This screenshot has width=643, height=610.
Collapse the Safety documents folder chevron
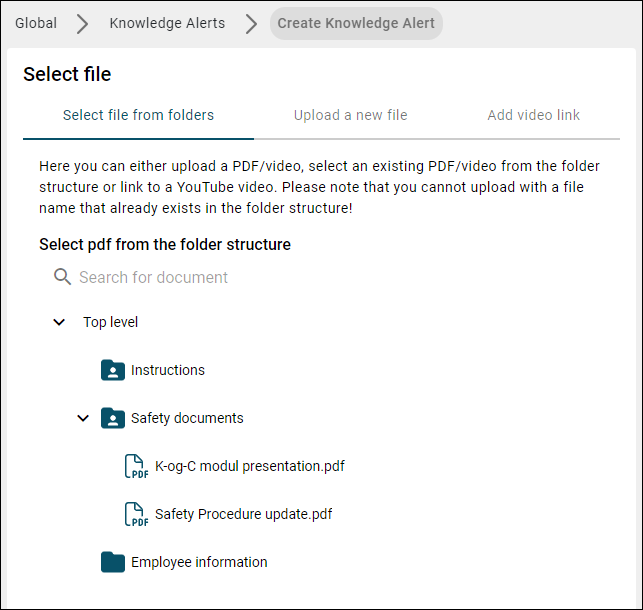point(83,418)
